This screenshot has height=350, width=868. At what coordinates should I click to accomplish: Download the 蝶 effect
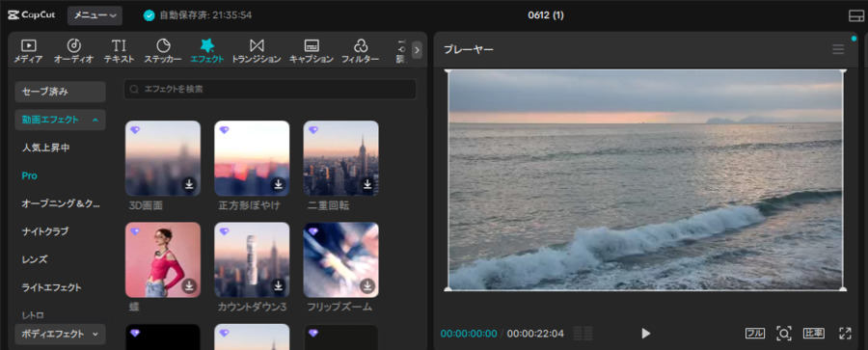(x=189, y=285)
